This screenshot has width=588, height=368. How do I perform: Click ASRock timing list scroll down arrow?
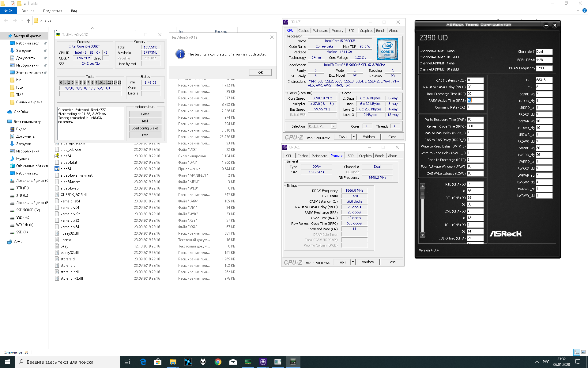pyautogui.click(x=423, y=235)
